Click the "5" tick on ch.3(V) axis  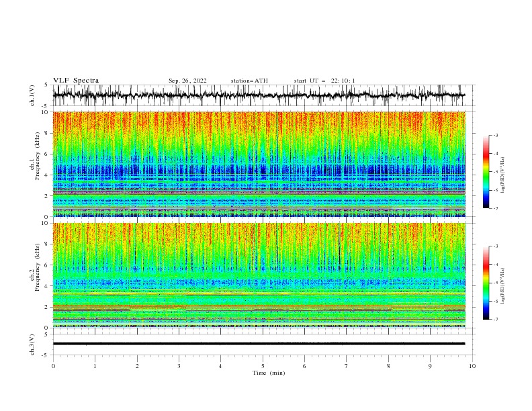[46, 334]
